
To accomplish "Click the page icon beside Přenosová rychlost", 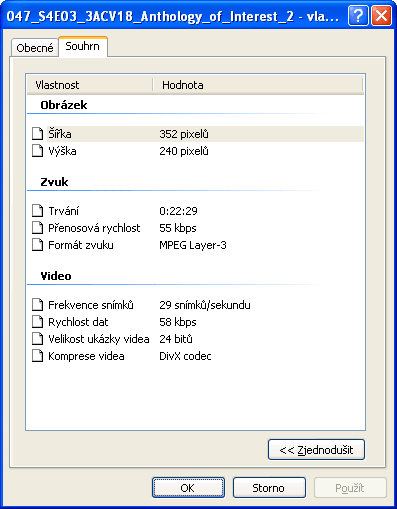I will pyautogui.click(x=37, y=228).
